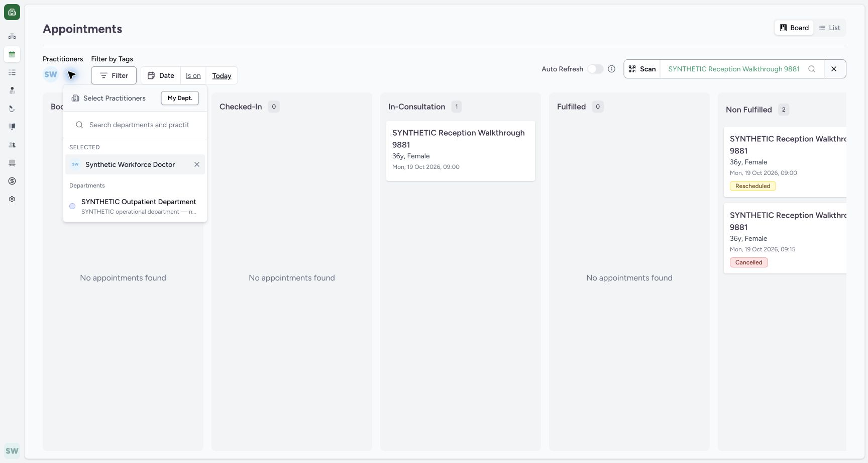Switch to the Board view tab

coord(794,28)
